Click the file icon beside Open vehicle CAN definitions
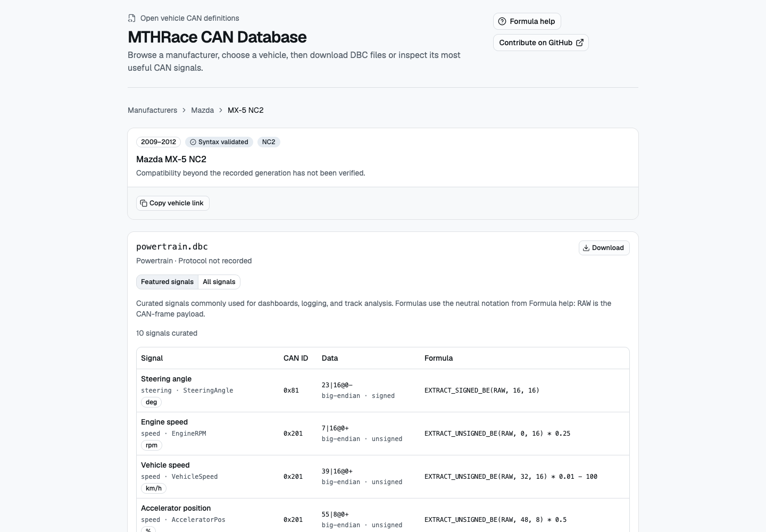Viewport: 766px width, 532px height. [x=132, y=18]
